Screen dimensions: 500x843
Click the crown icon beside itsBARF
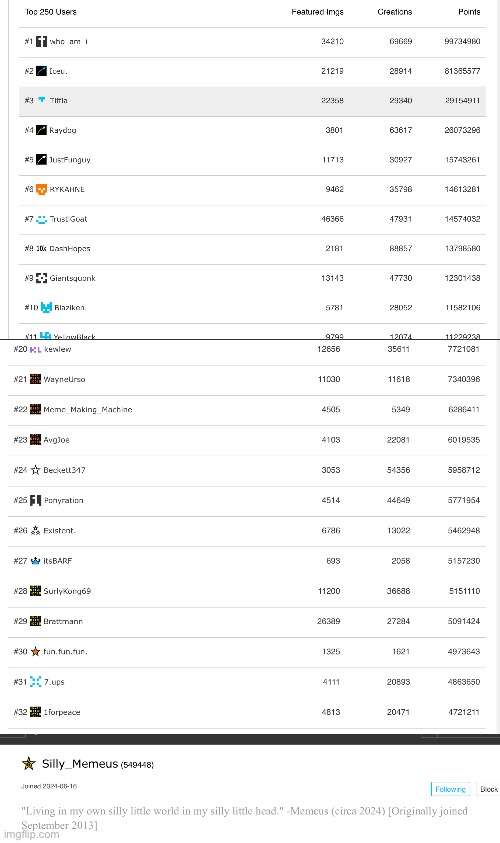[x=35, y=561]
